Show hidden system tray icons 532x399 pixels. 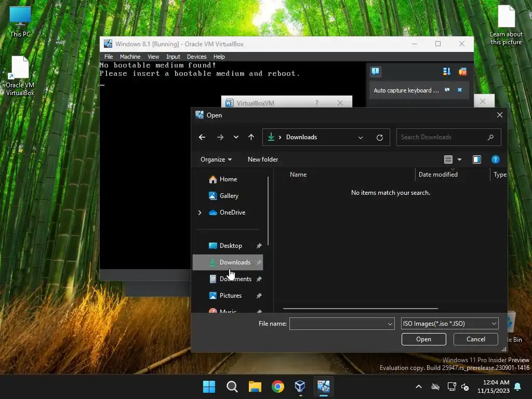[419, 387]
